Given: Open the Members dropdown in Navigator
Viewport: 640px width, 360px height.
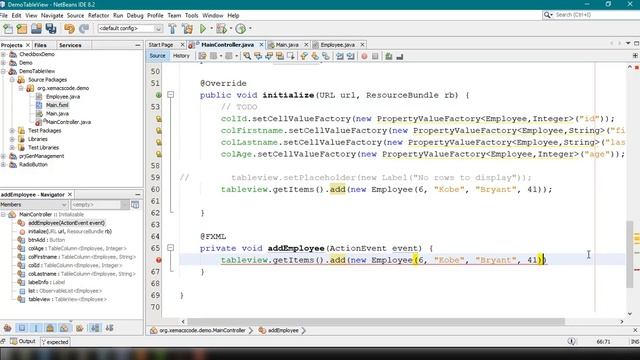Looking at the screenshot, I should pos(34,204).
